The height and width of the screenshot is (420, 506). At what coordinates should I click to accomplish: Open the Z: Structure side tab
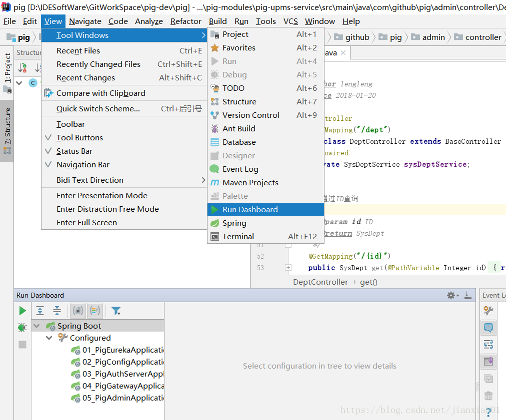(x=7, y=130)
